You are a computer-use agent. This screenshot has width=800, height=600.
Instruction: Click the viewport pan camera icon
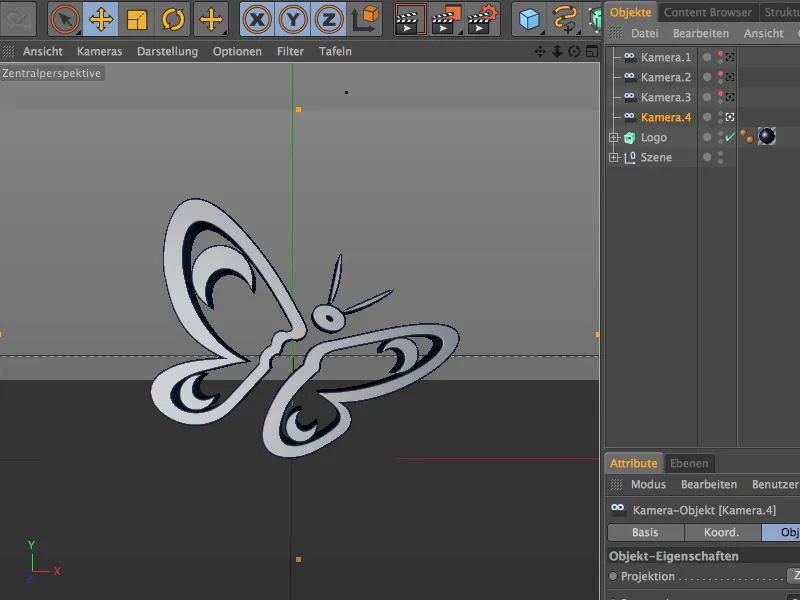[x=540, y=52]
